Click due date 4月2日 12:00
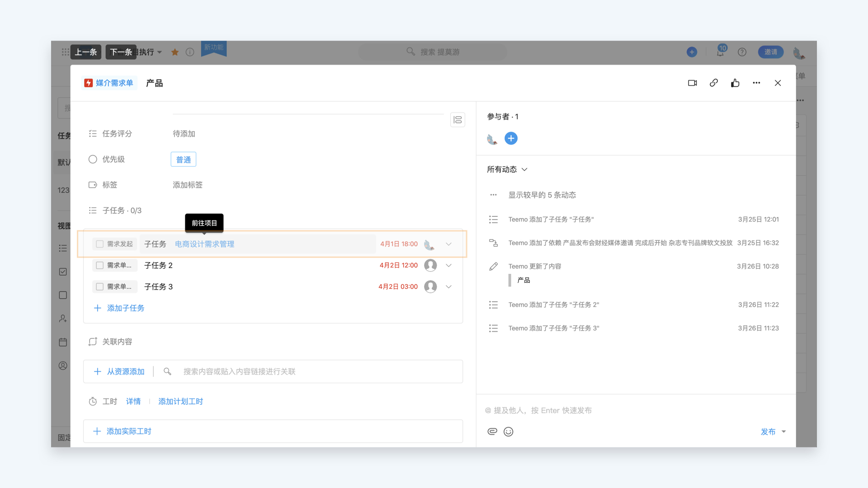This screenshot has height=488, width=868. (399, 265)
